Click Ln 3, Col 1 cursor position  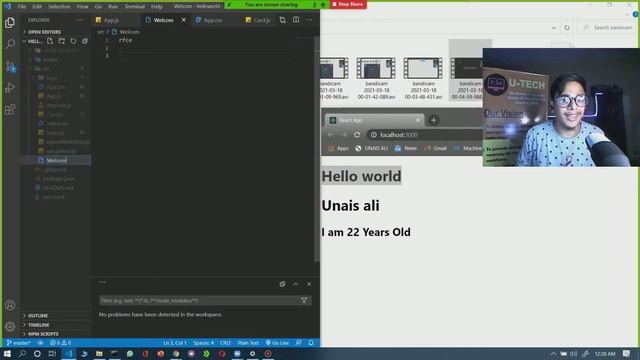coord(175,343)
